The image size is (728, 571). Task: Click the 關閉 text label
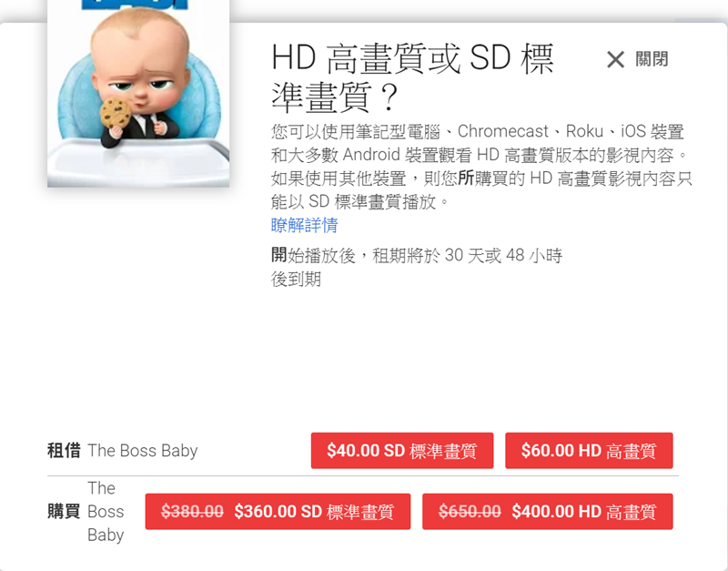click(652, 59)
